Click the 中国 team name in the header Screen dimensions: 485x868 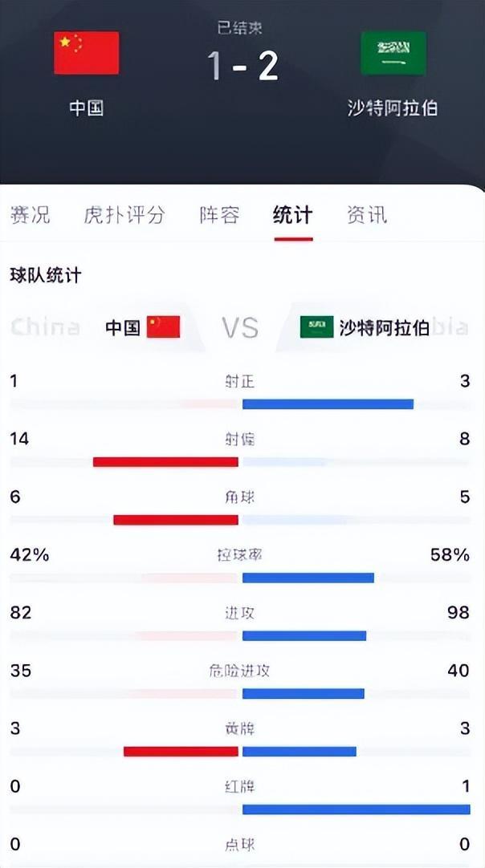pos(87,107)
